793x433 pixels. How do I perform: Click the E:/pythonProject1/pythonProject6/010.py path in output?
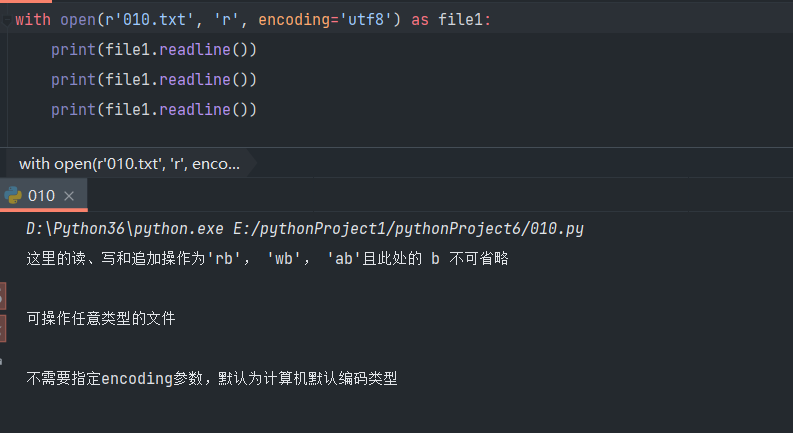(420, 229)
